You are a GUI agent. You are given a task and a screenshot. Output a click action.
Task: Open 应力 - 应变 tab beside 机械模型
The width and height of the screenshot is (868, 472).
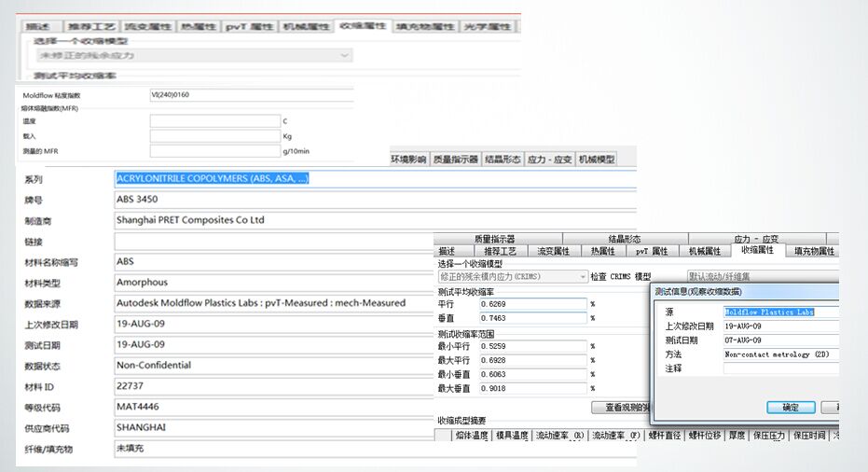point(549,159)
